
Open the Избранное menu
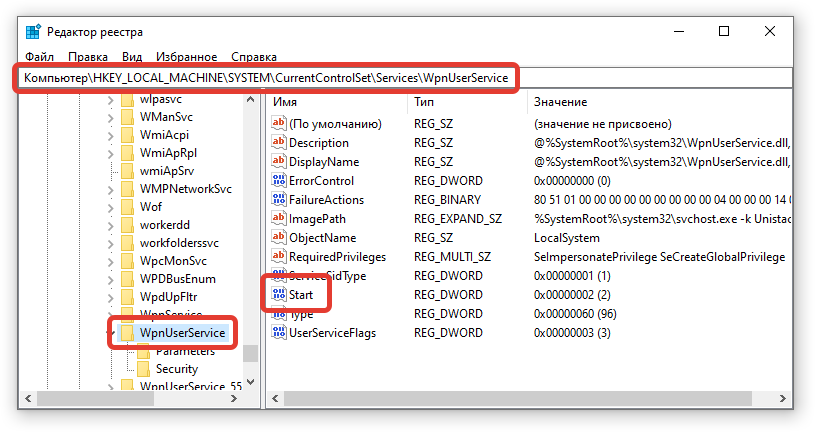pyautogui.click(x=187, y=57)
